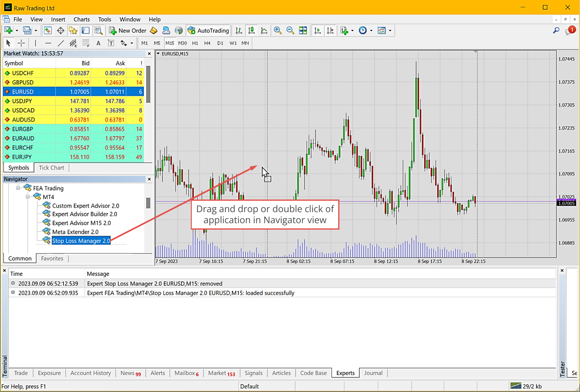Click the New Order button
Viewport: 580px width, 392px height.
pos(128,30)
